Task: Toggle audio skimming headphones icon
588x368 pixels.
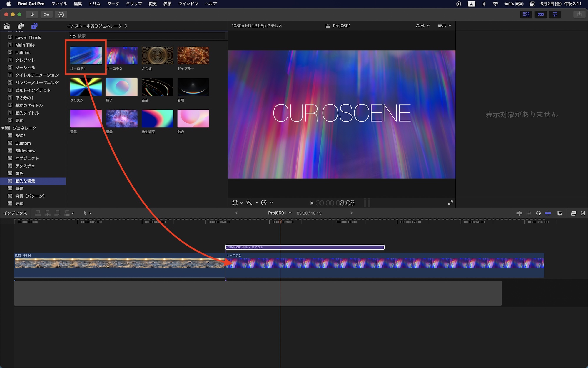Action: pyautogui.click(x=538, y=213)
